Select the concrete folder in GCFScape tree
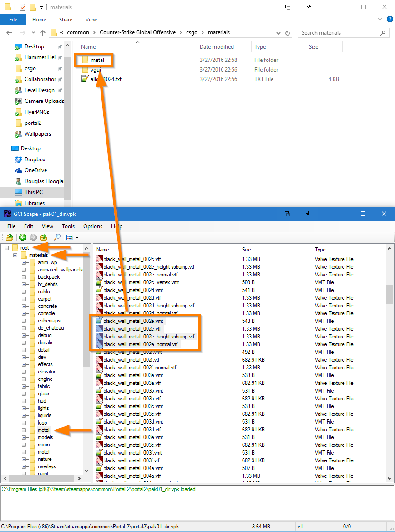 (x=47, y=307)
